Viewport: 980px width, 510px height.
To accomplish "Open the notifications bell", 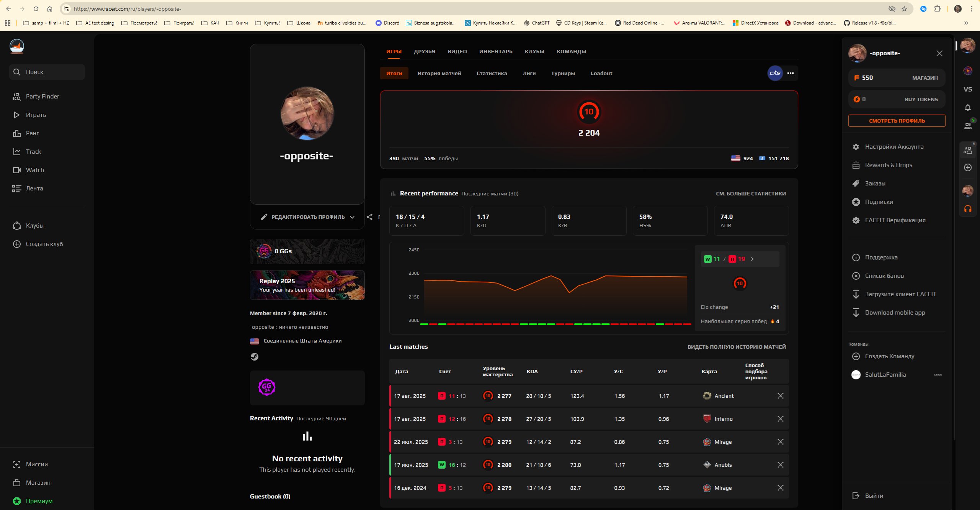I will pyautogui.click(x=968, y=107).
